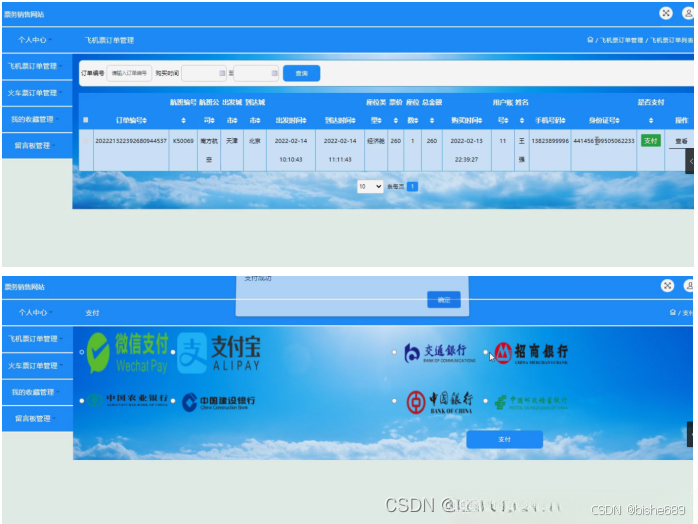
Task: Open 留言板管理 sidebar item on payment page
Action: click(x=37, y=418)
